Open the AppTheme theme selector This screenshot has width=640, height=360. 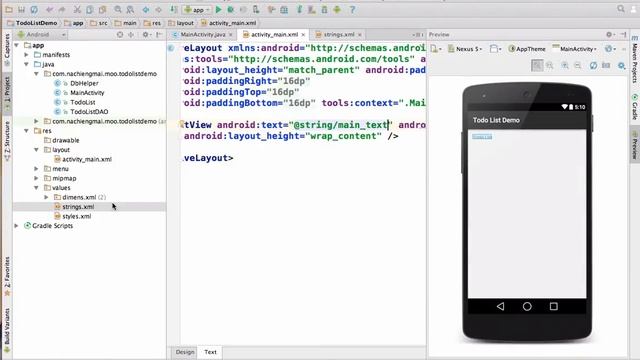click(527, 49)
